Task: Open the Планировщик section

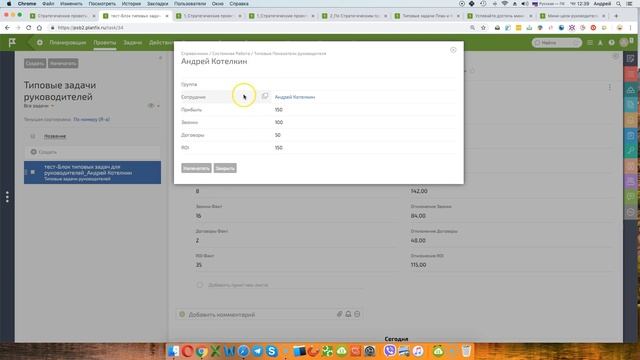Action: coord(67,42)
